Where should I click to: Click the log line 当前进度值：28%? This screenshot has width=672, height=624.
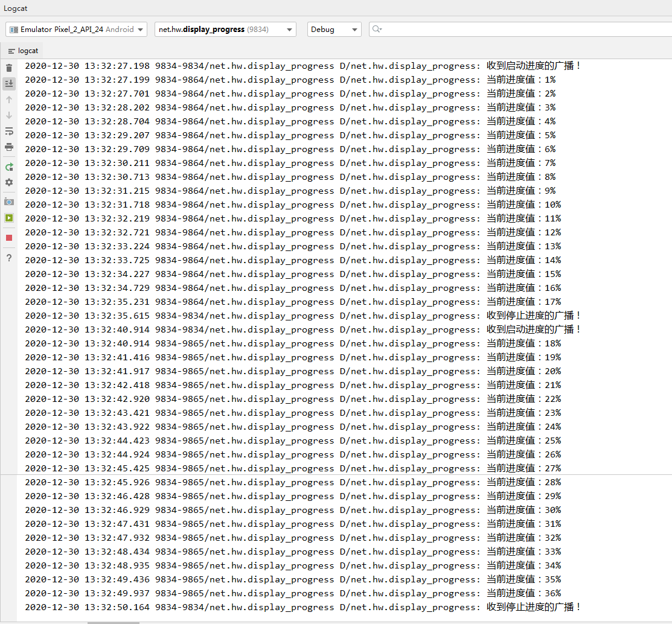pos(293,482)
